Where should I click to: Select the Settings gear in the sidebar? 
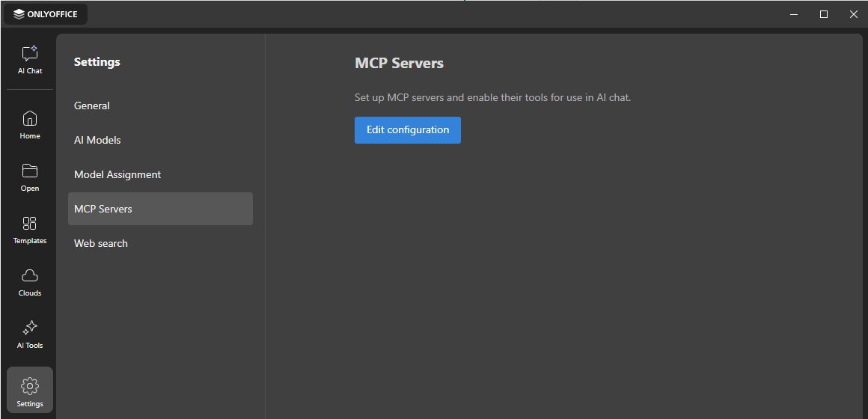30,390
